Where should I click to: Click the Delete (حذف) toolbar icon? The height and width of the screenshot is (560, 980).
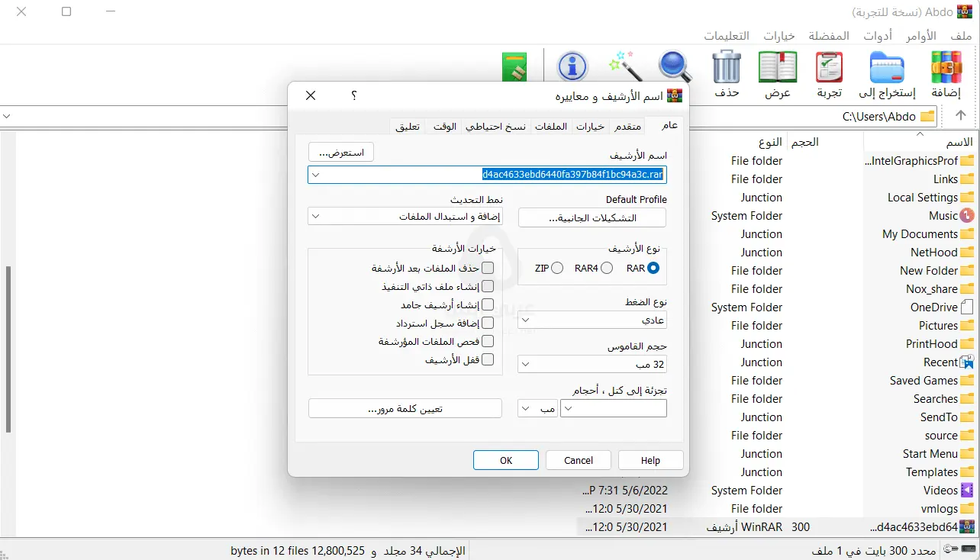[x=726, y=67]
